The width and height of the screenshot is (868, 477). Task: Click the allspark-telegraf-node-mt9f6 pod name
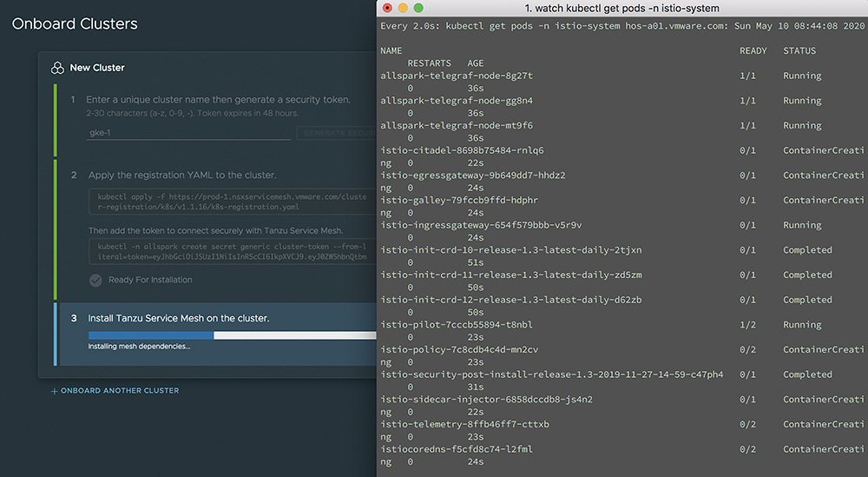(457, 125)
